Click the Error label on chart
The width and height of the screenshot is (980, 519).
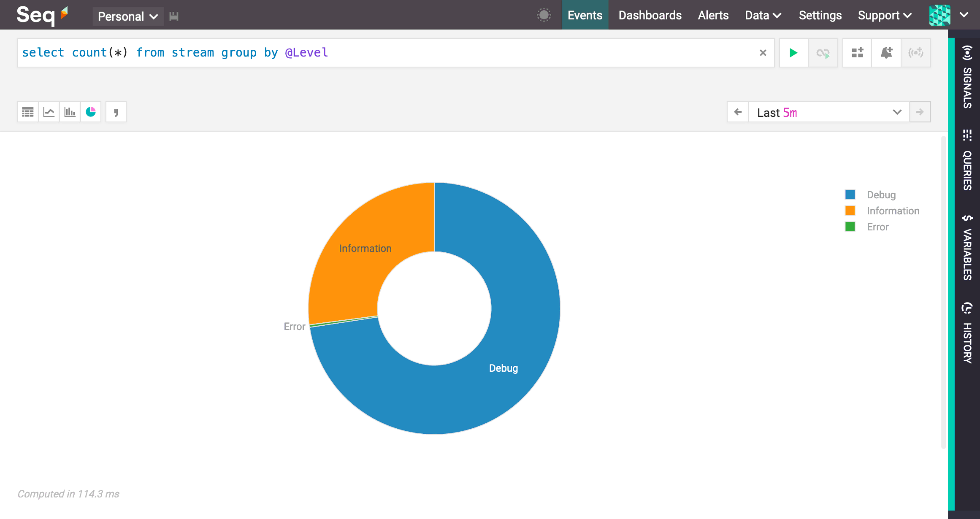[x=294, y=326]
